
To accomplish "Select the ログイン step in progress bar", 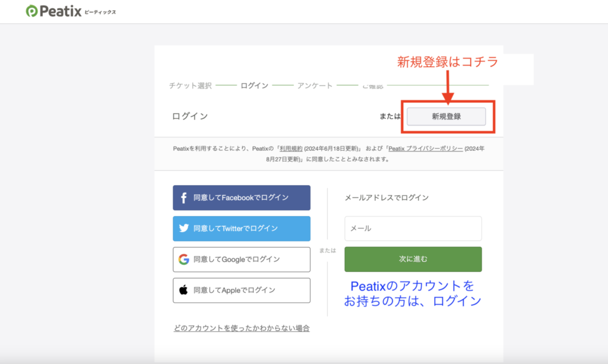I will click(x=254, y=86).
